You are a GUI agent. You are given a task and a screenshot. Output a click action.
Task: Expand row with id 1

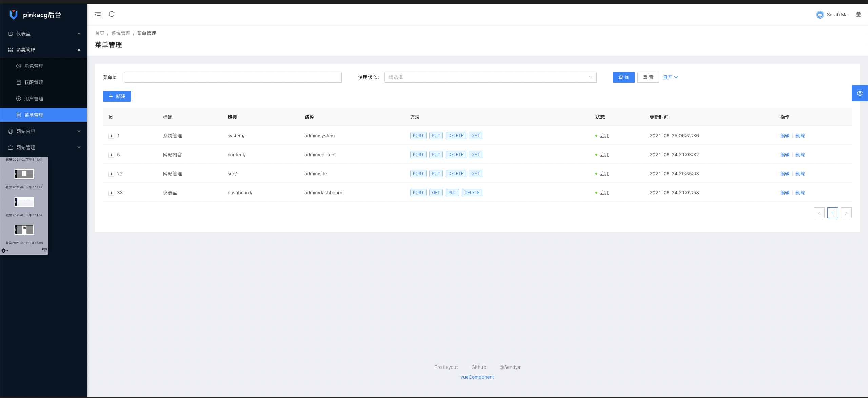click(111, 136)
